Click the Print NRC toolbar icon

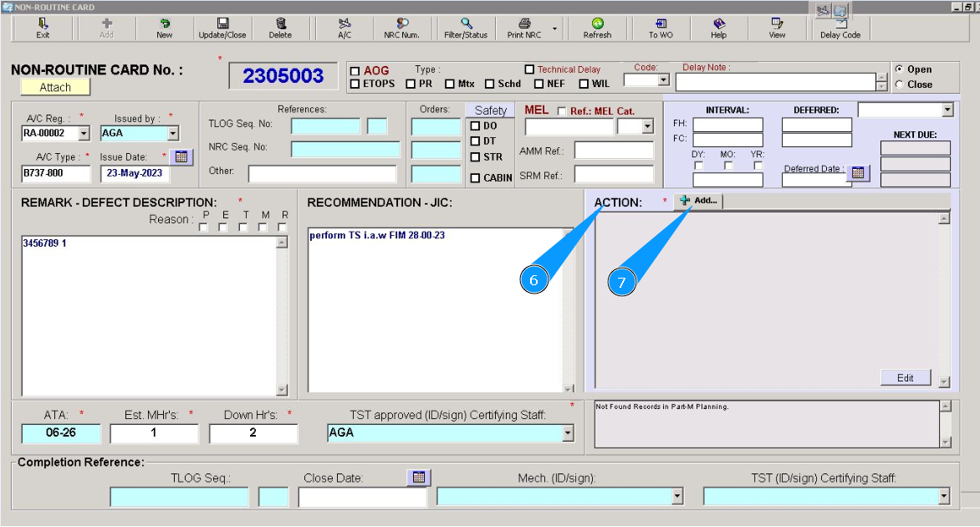click(524, 28)
